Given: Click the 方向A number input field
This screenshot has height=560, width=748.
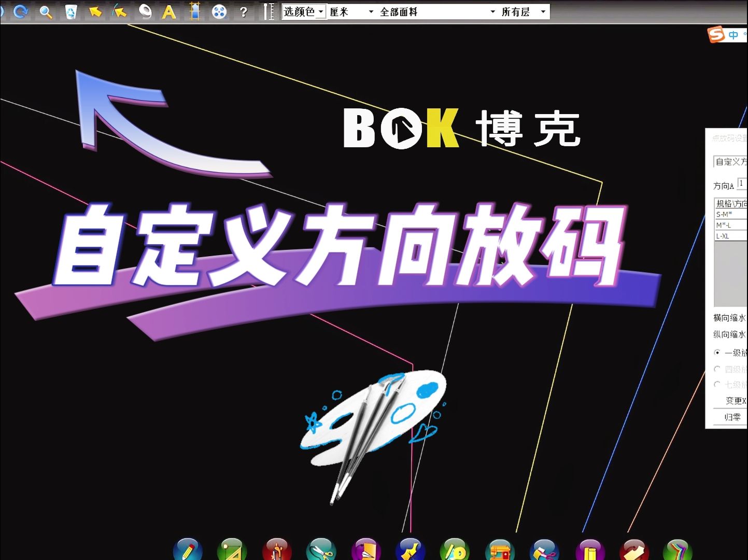Looking at the screenshot, I should coord(742,184).
